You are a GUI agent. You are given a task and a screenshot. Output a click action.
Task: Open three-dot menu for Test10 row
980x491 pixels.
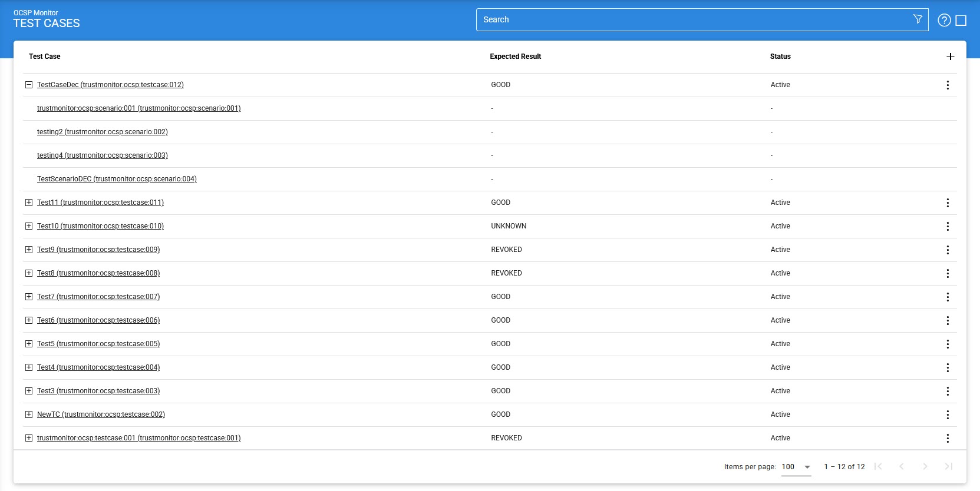click(x=947, y=227)
